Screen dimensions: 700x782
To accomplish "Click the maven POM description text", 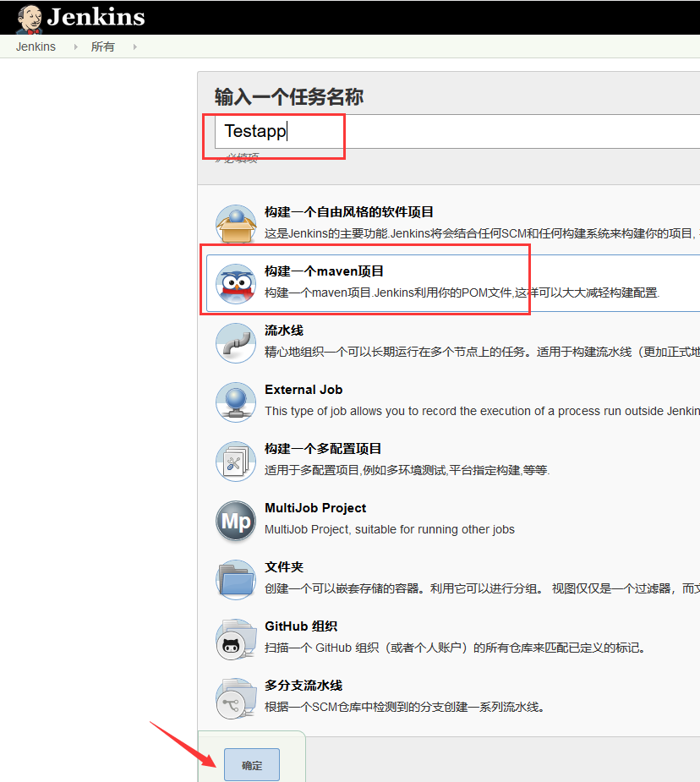I will (462, 293).
